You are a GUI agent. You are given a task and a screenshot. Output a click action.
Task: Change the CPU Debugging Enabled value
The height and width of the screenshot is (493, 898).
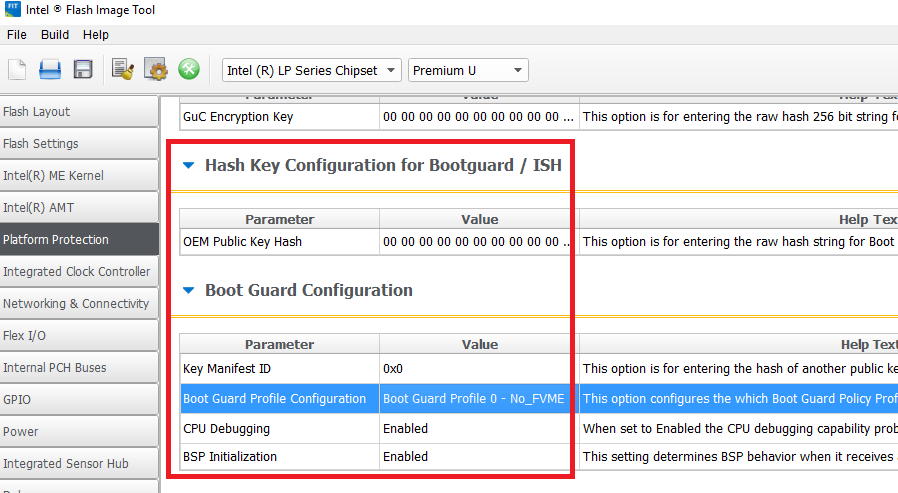point(478,428)
